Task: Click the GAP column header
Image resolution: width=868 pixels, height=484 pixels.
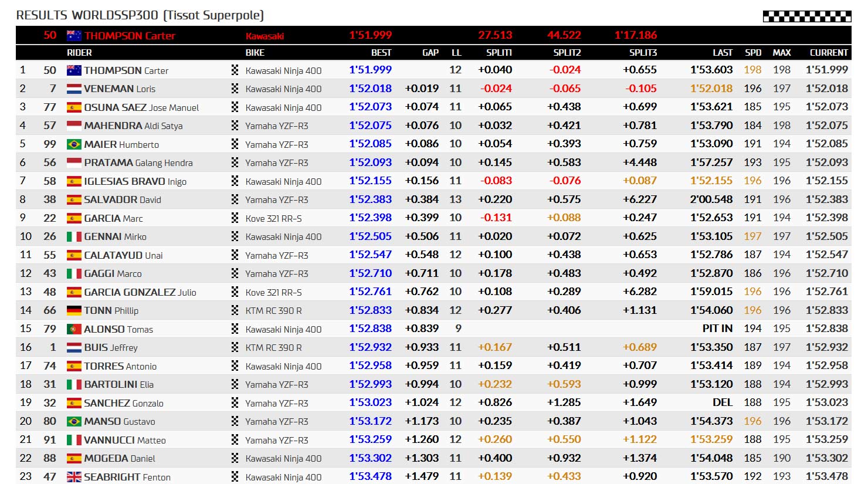Action: coord(430,53)
